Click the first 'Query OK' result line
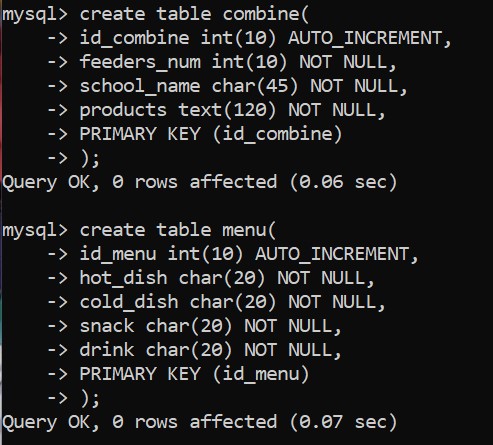The width and height of the screenshot is (493, 445). (x=199, y=182)
